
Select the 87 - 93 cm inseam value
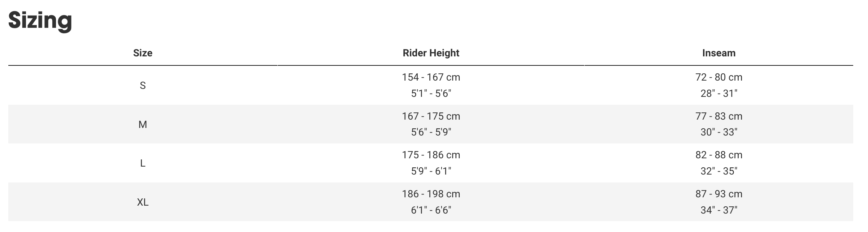pyautogui.click(x=719, y=194)
